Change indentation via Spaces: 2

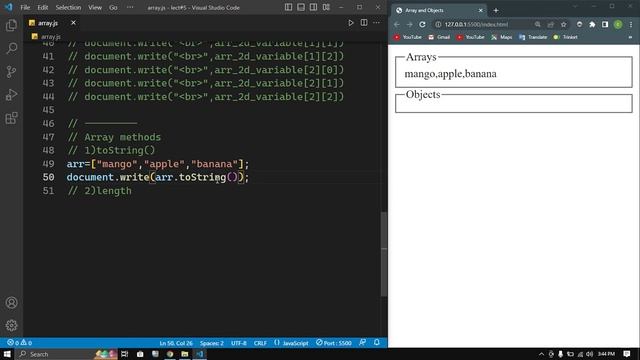point(211,343)
